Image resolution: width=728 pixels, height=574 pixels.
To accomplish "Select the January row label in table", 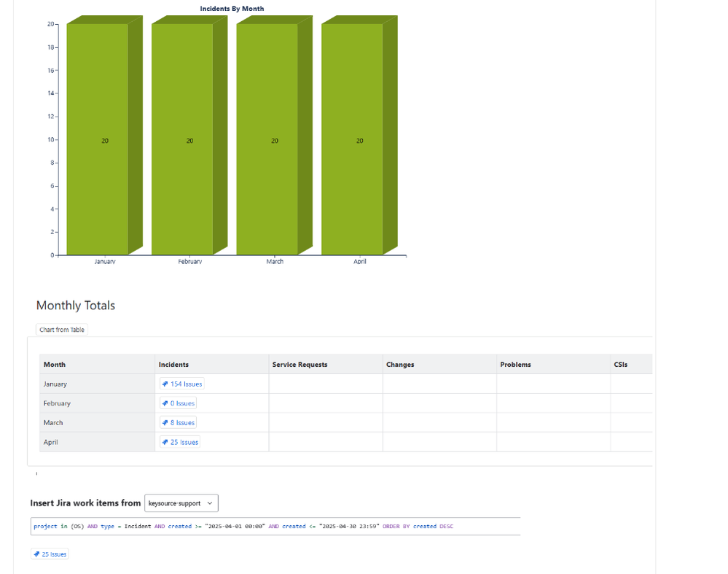I will click(x=55, y=384).
